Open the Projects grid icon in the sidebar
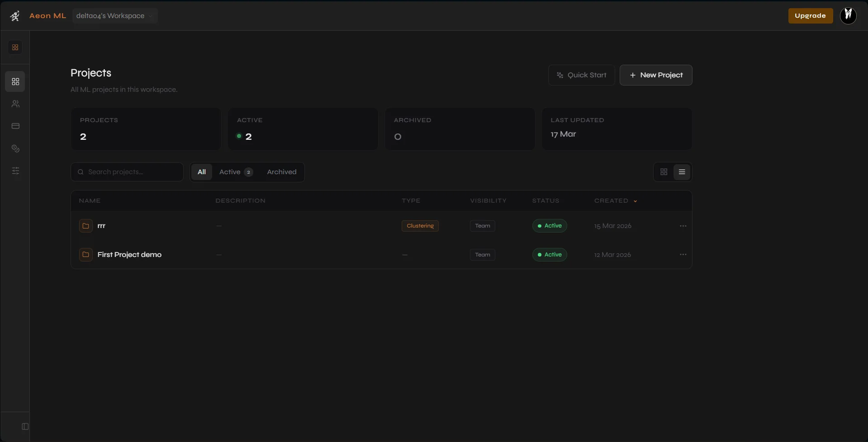868x442 pixels. 15,81
